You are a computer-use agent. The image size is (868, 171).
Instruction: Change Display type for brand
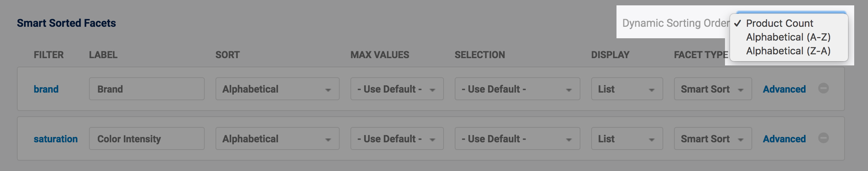click(626, 89)
